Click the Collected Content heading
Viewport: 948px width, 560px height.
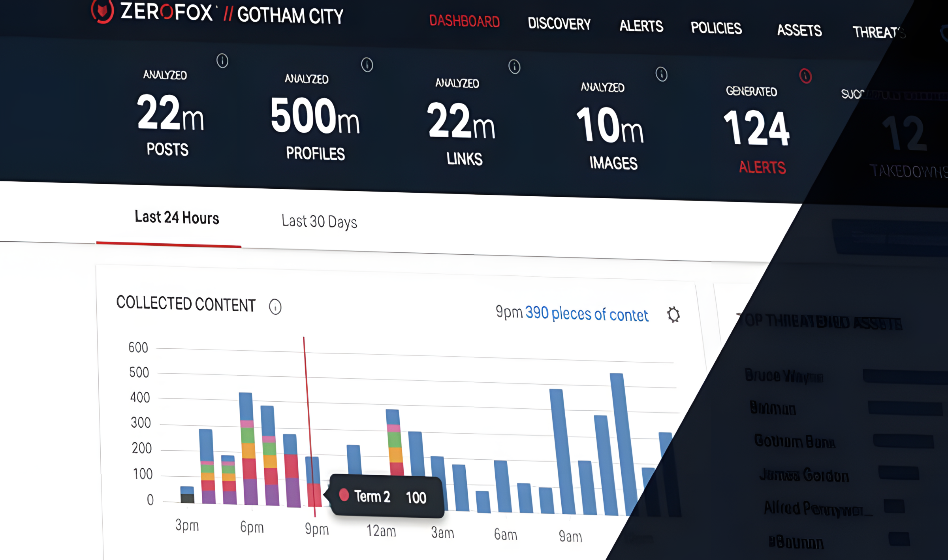tap(186, 304)
